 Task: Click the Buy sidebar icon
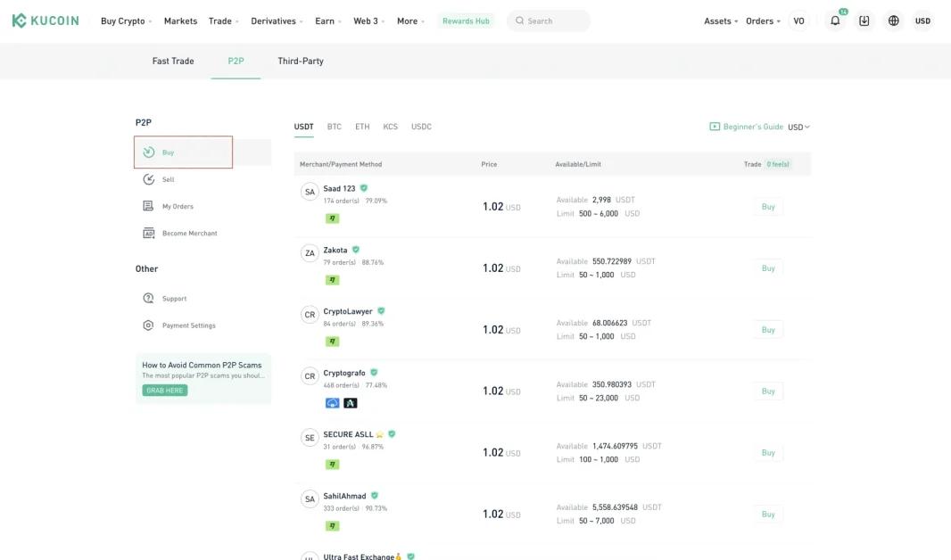coord(149,152)
